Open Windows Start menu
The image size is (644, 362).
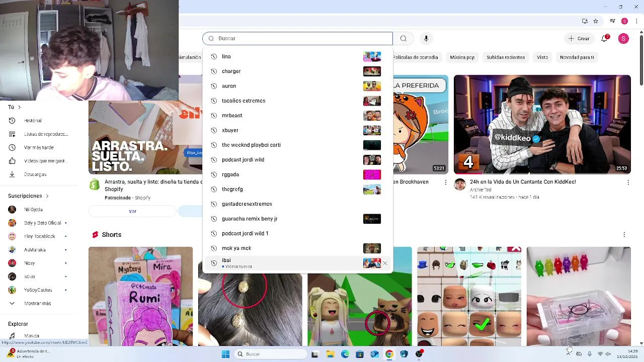pyautogui.click(x=226, y=354)
